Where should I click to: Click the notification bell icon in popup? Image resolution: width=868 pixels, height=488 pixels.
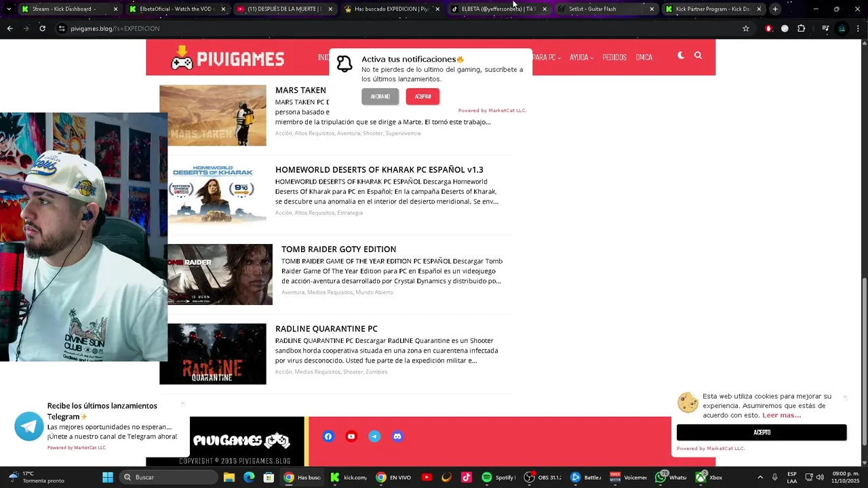344,64
